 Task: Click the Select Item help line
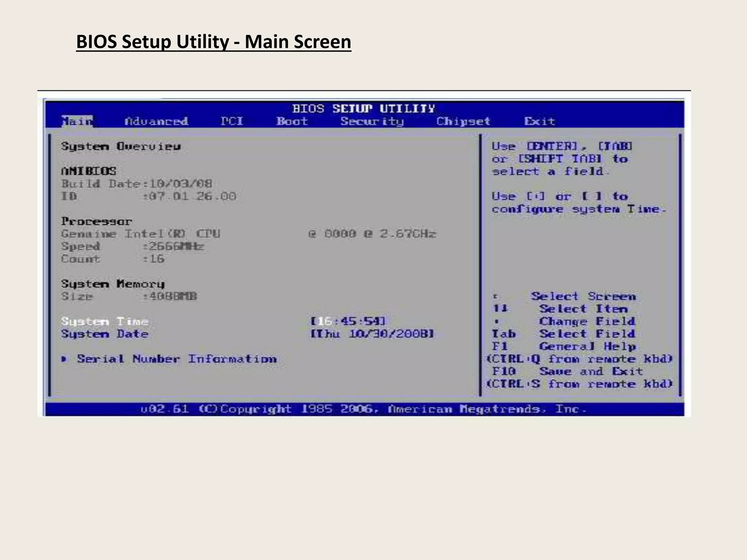[x=560, y=309]
